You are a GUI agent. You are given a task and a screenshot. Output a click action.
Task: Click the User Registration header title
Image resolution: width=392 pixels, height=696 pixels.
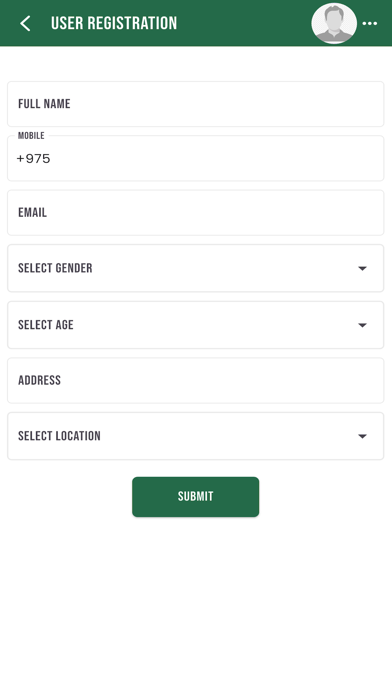[114, 23]
